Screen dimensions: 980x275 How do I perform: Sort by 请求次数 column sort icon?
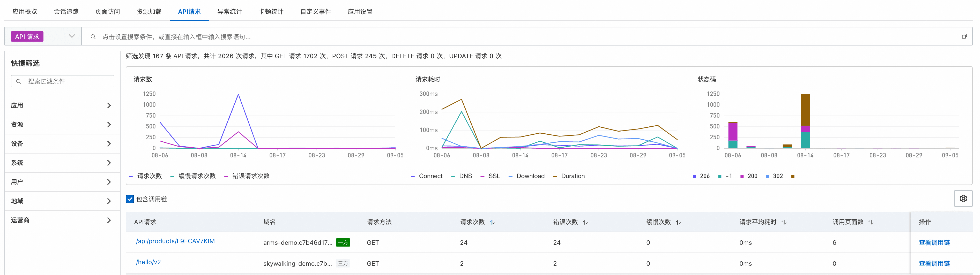tap(492, 222)
